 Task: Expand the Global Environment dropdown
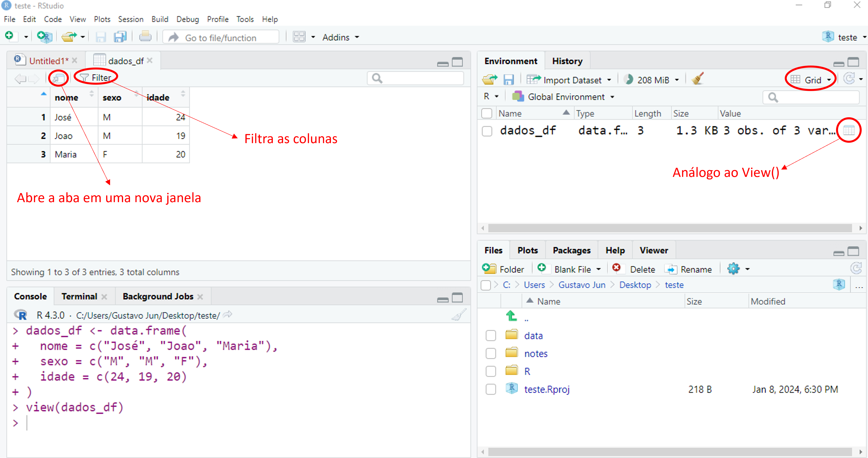[x=566, y=97]
